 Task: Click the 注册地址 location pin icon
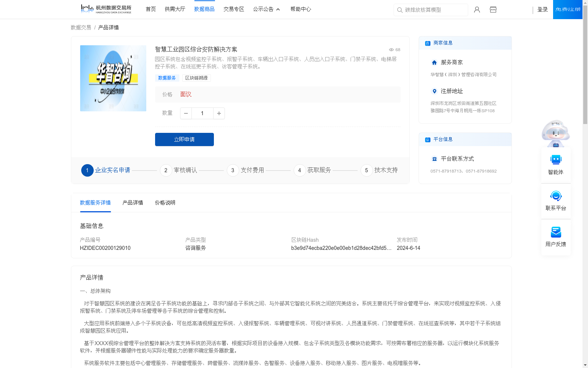pyautogui.click(x=434, y=91)
